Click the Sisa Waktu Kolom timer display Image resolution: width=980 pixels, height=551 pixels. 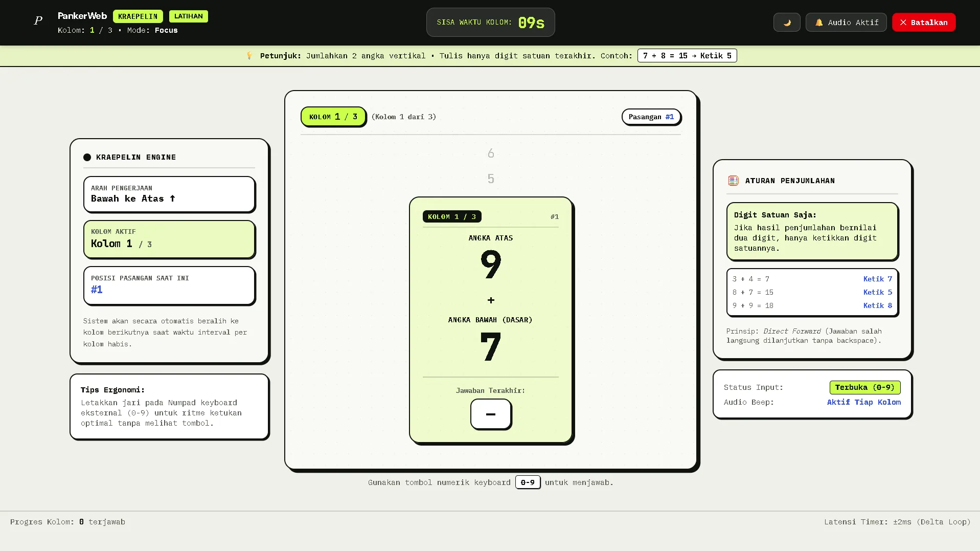click(x=491, y=23)
